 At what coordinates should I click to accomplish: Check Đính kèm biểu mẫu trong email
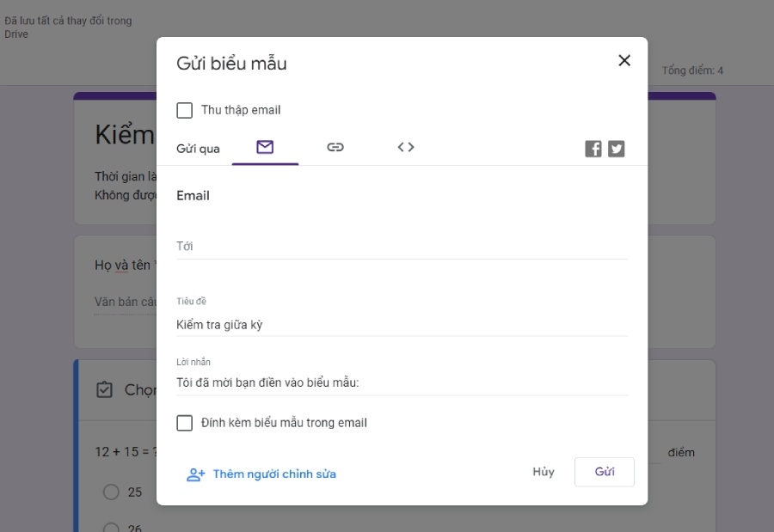tap(182, 422)
